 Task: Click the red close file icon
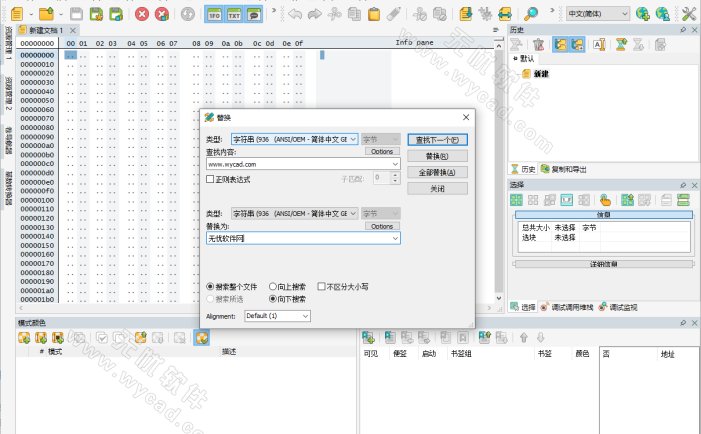[x=142, y=14]
